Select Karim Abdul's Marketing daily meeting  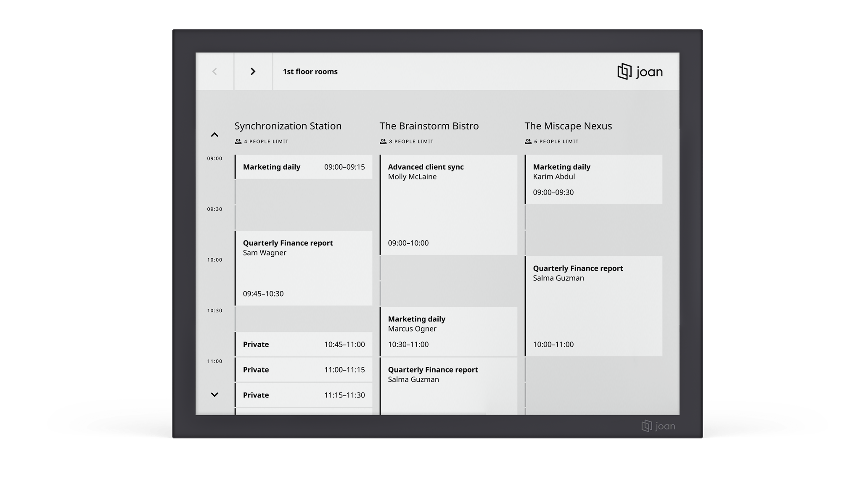[x=593, y=179]
